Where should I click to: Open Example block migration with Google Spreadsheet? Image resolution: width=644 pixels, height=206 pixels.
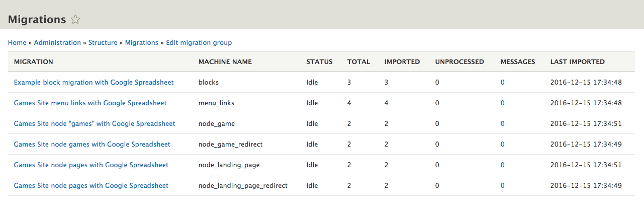tap(94, 82)
